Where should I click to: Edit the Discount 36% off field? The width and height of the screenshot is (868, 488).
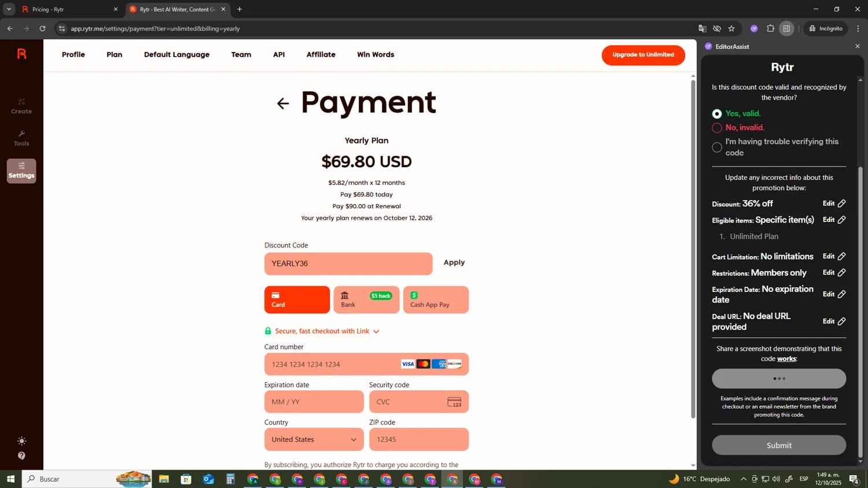(x=834, y=204)
